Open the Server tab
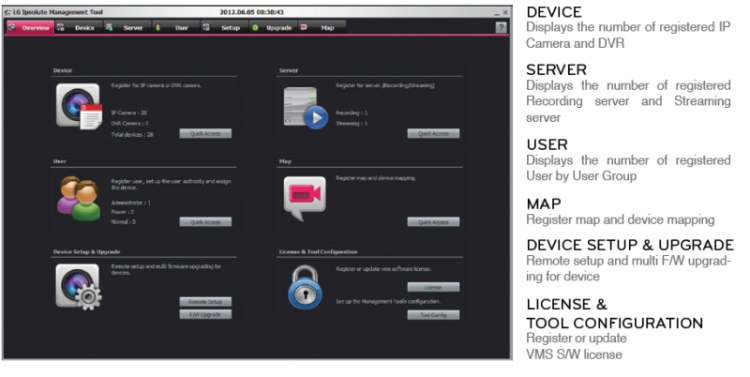Image resolution: width=750 pixels, height=377 pixels. (x=128, y=28)
